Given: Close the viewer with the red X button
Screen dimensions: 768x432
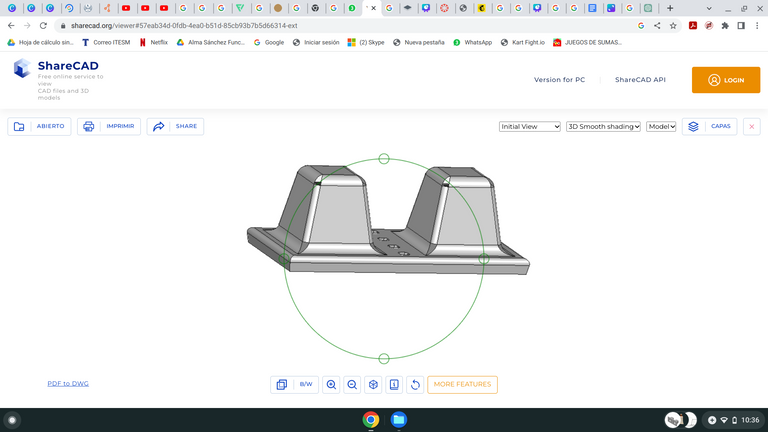Looking at the screenshot, I should click(751, 127).
